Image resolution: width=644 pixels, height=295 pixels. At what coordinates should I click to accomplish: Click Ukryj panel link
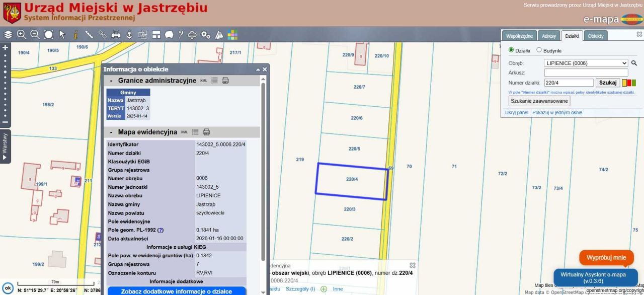click(x=517, y=113)
